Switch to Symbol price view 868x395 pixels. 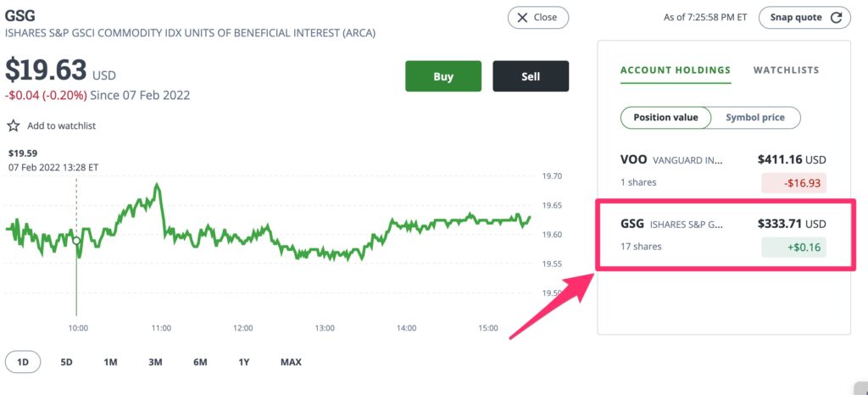[x=755, y=117]
